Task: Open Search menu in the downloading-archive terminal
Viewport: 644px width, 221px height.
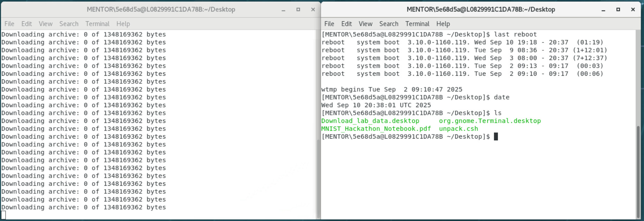Action: tap(69, 24)
